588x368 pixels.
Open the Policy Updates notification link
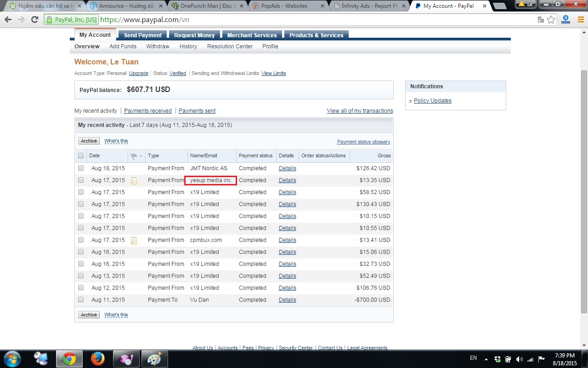(x=433, y=101)
